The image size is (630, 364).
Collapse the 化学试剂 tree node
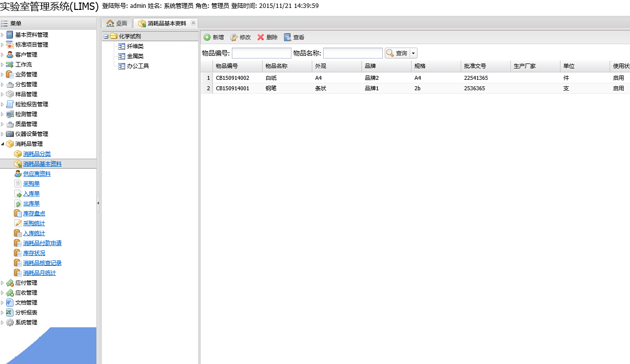(x=106, y=36)
